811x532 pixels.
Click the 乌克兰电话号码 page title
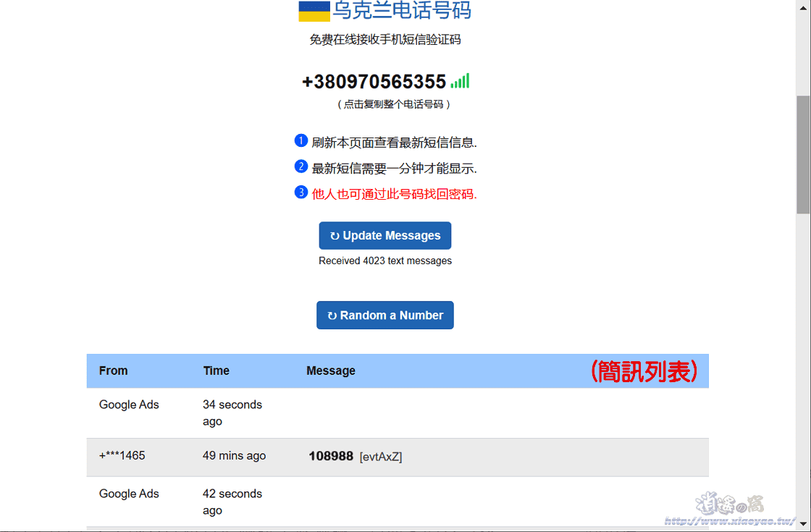tap(401, 11)
